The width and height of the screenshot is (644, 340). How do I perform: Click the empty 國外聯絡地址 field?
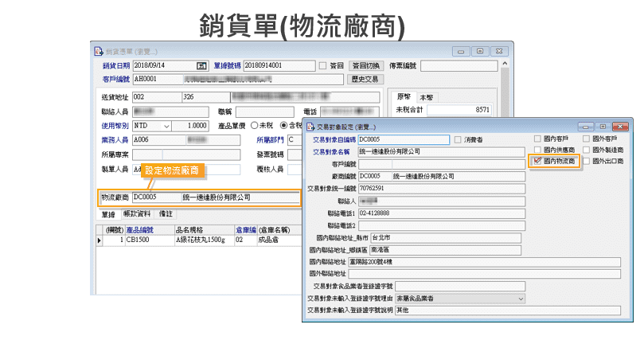tap(484, 274)
